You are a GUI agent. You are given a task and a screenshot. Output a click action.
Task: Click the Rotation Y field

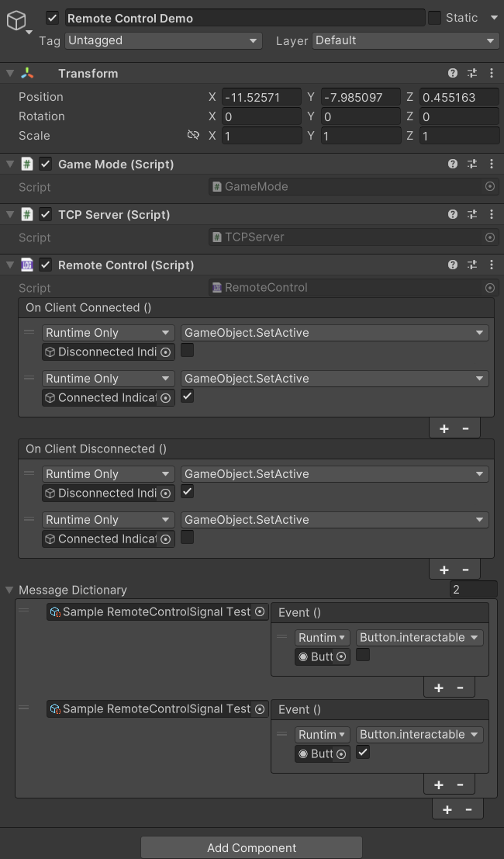361,116
